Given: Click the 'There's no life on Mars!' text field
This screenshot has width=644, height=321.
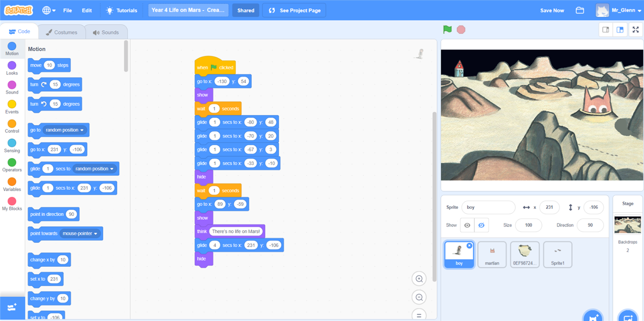Looking at the screenshot, I should 236,231.
